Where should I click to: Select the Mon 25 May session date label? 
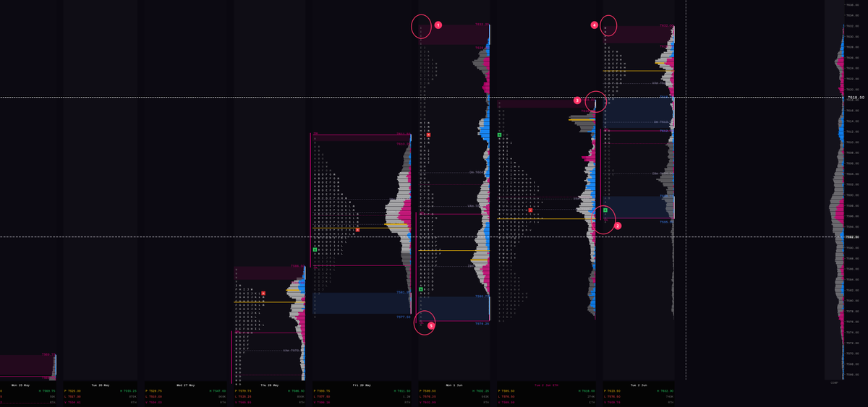click(20, 385)
